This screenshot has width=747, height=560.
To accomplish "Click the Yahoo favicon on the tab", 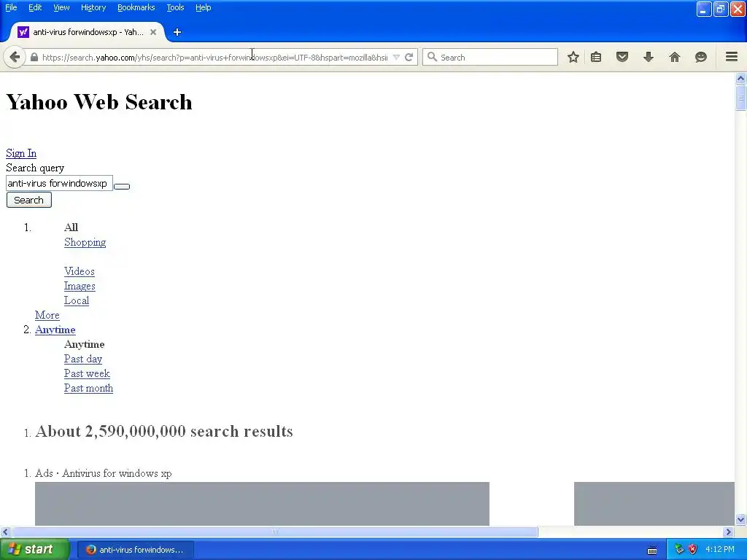I will point(23,32).
